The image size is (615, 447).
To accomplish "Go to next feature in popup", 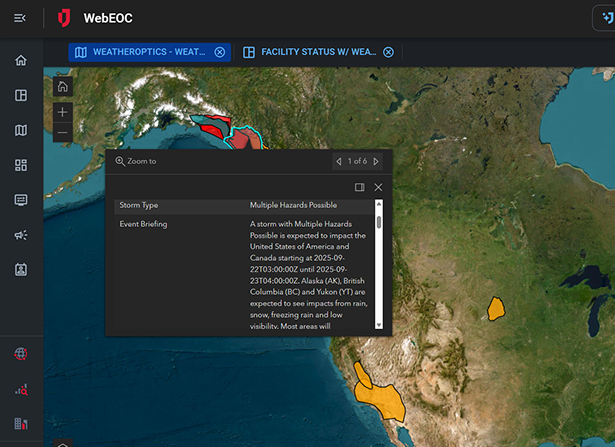I will [x=378, y=161].
